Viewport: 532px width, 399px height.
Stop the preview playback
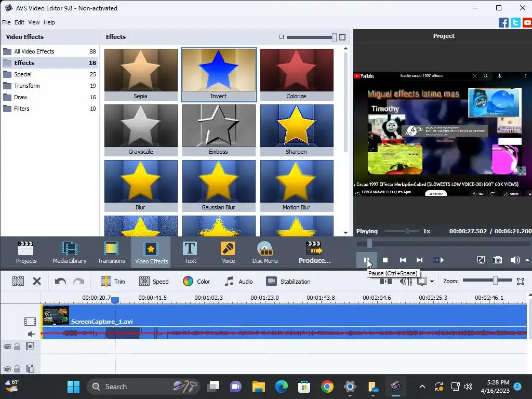point(385,260)
